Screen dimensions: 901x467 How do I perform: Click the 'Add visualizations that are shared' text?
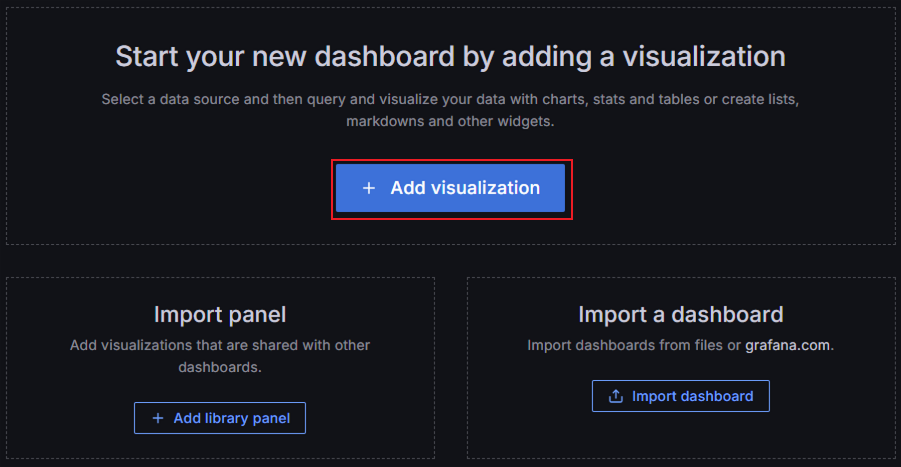coord(220,345)
